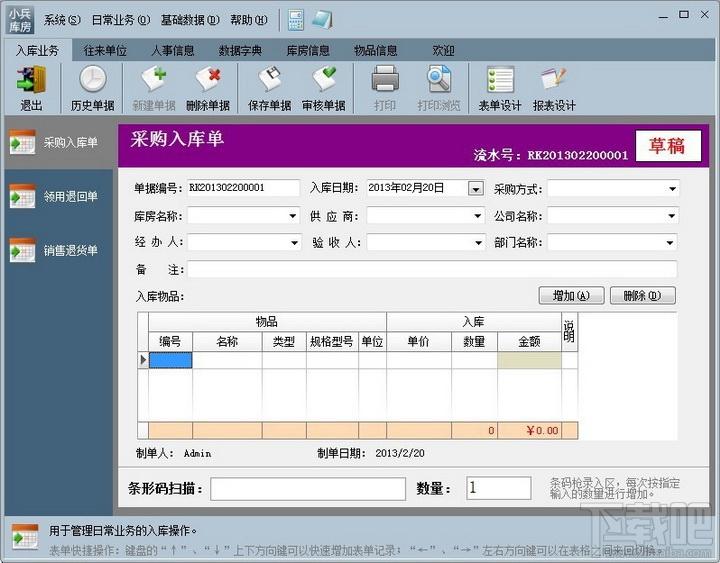Switch to the 欢迎 tab
The height and width of the screenshot is (563, 720).
pyautogui.click(x=443, y=51)
